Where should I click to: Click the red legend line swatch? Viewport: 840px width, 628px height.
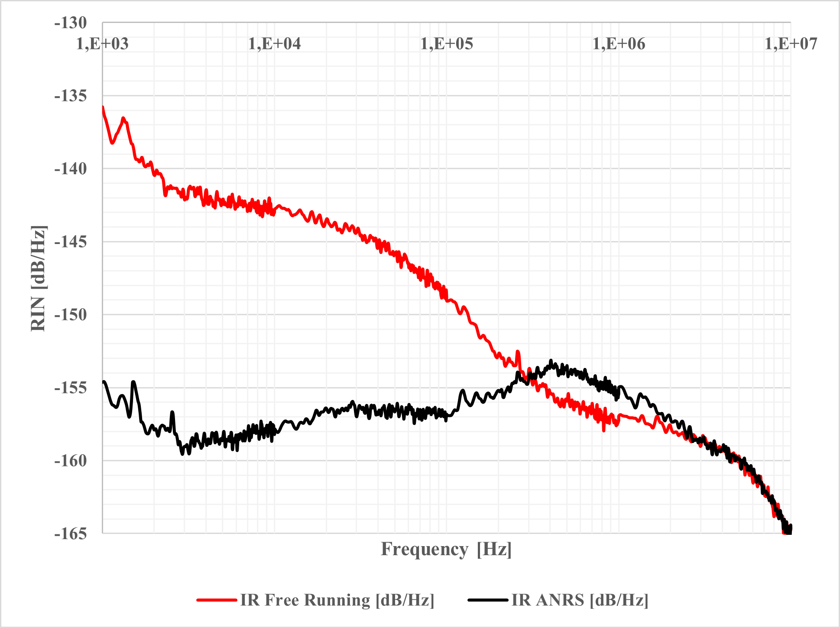tap(217, 600)
